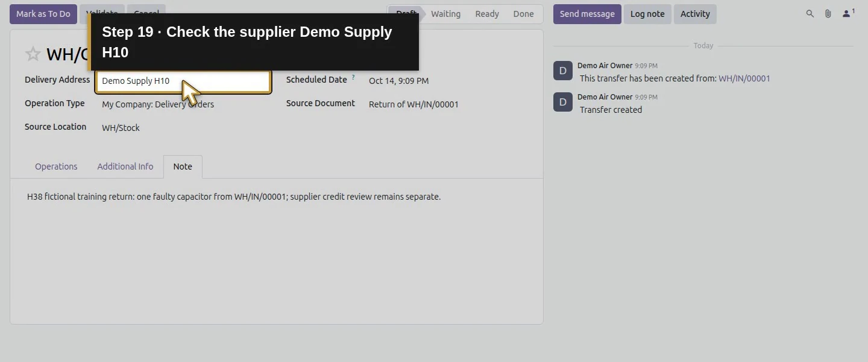The image size is (868, 362).
Task: Click the D avatar beside Transfer created
Action: (563, 102)
